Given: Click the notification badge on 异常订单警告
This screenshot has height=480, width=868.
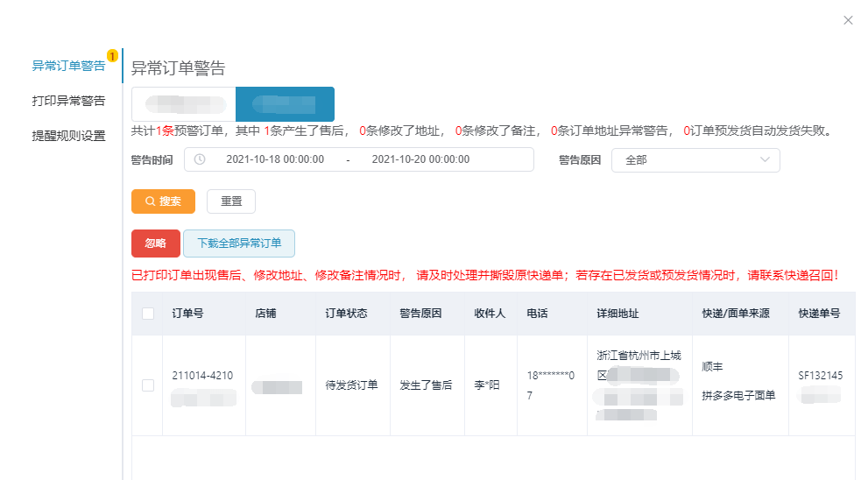Looking at the screenshot, I should point(112,56).
